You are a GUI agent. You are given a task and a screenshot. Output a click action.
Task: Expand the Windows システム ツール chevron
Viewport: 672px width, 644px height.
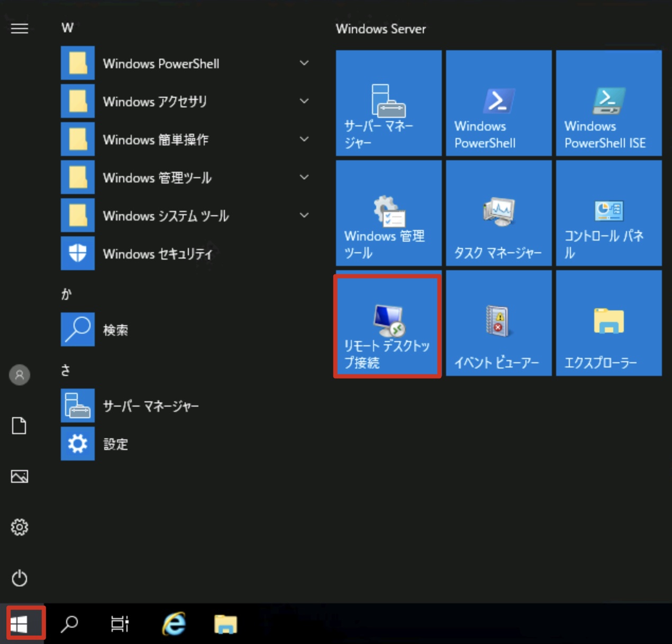pos(304,215)
